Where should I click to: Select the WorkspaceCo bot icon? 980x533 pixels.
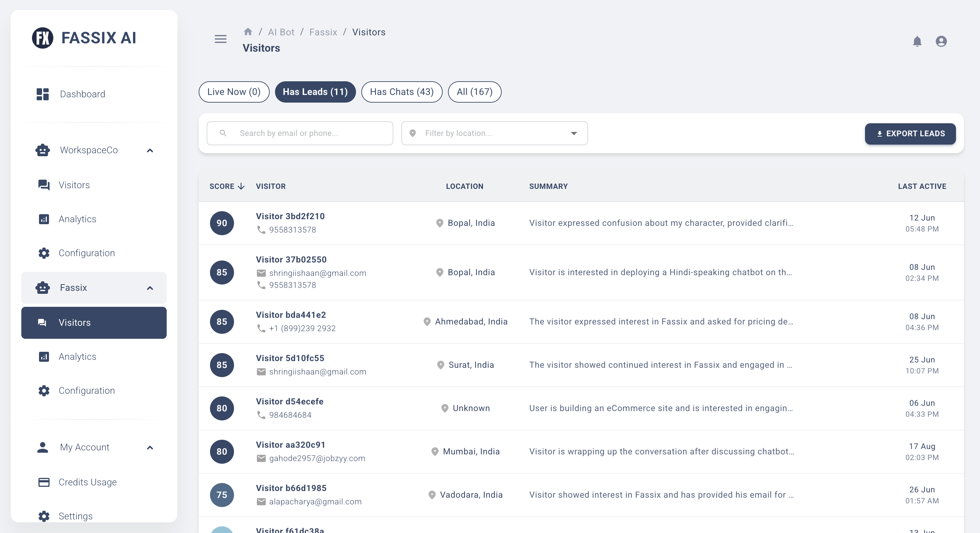click(43, 150)
